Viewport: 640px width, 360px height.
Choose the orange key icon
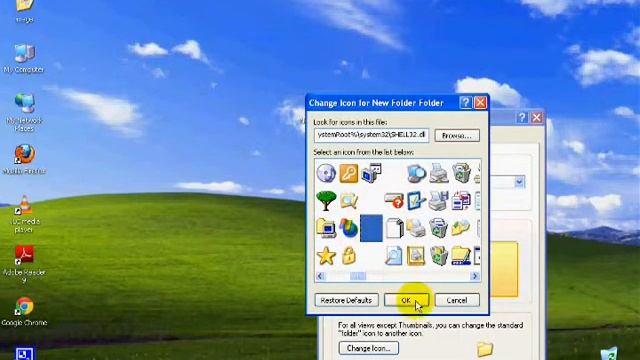coord(349,173)
